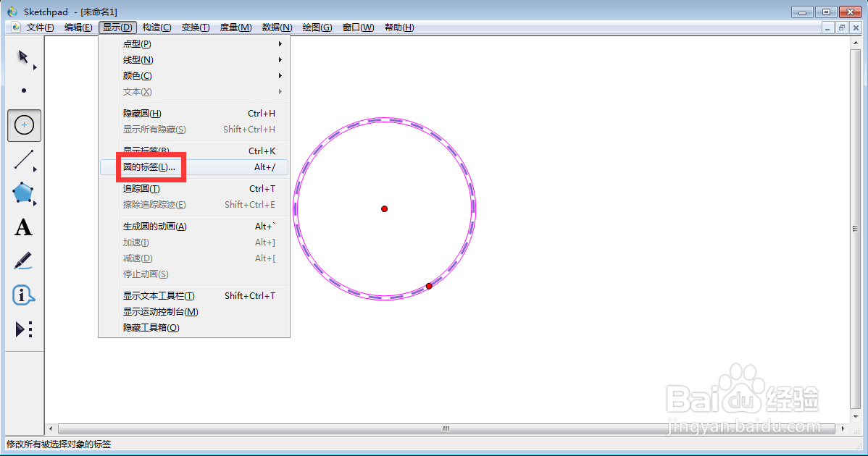Expand the 颜色(C) submenu
Screen dimensions: 868x456
(194, 76)
